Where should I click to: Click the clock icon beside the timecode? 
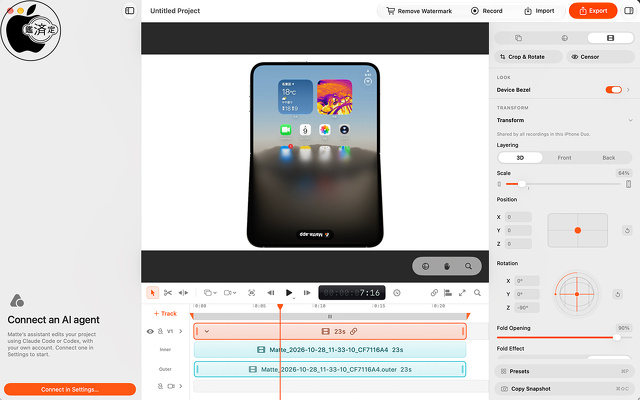397,293
